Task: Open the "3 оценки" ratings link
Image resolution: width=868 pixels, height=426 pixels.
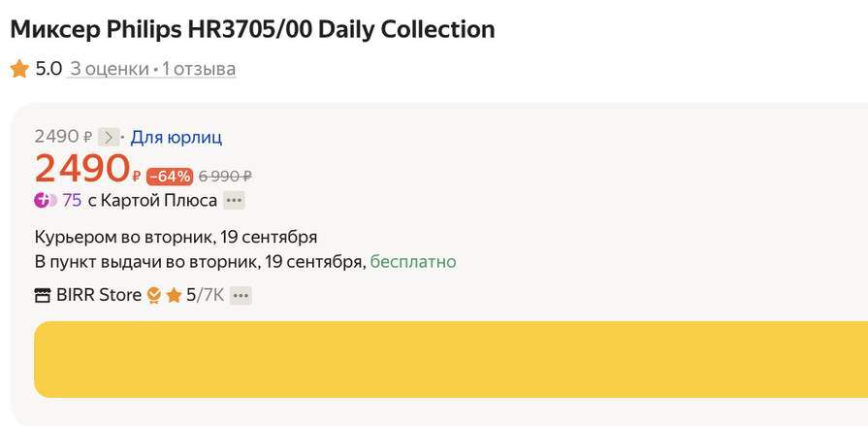Action: 109,69
